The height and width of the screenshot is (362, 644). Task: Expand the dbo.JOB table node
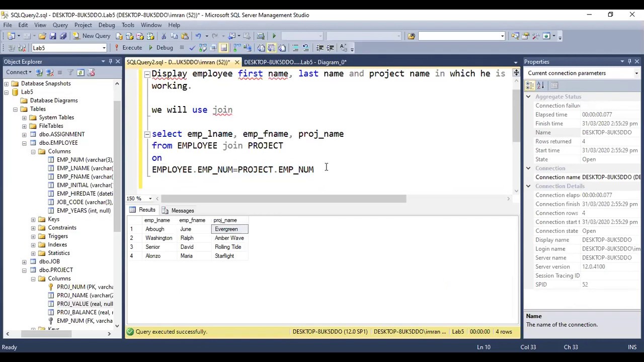pyautogui.click(x=24, y=261)
